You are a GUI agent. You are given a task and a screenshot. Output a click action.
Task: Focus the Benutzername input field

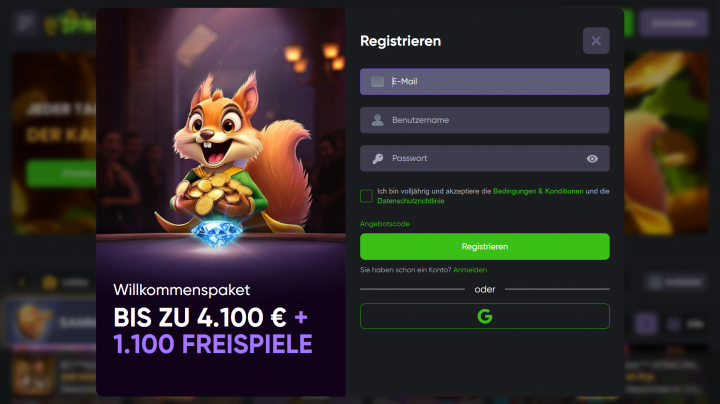484,120
